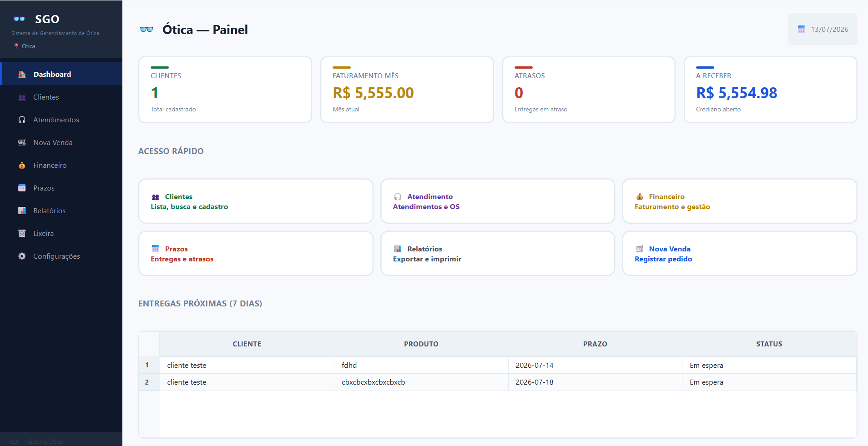Click the Exportar e imprimir subtitle
Image resolution: width=868 pixels, height=446 pixels.
pyautogui.click(x=427, y=259)
